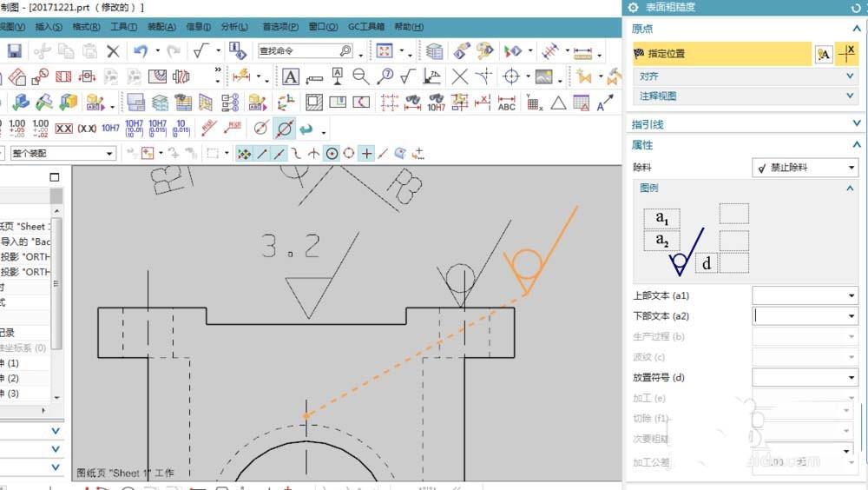Toggle the snap midpoint line icon

[x=279, y=154]
